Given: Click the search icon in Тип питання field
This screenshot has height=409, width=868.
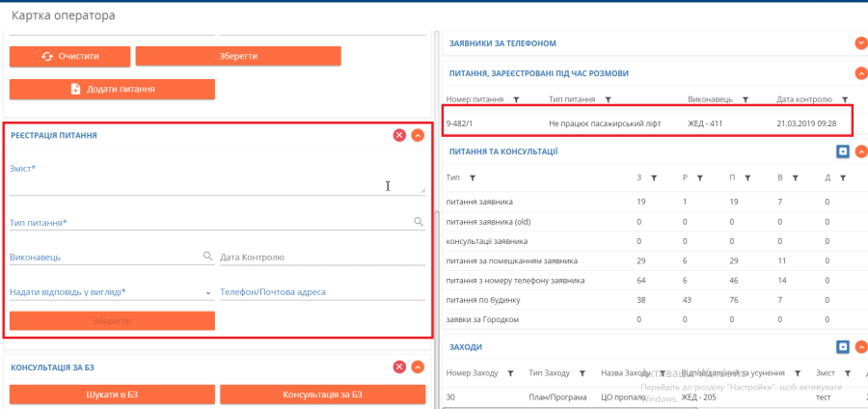Looking at the screenshot, I should (x=419, y=222).
